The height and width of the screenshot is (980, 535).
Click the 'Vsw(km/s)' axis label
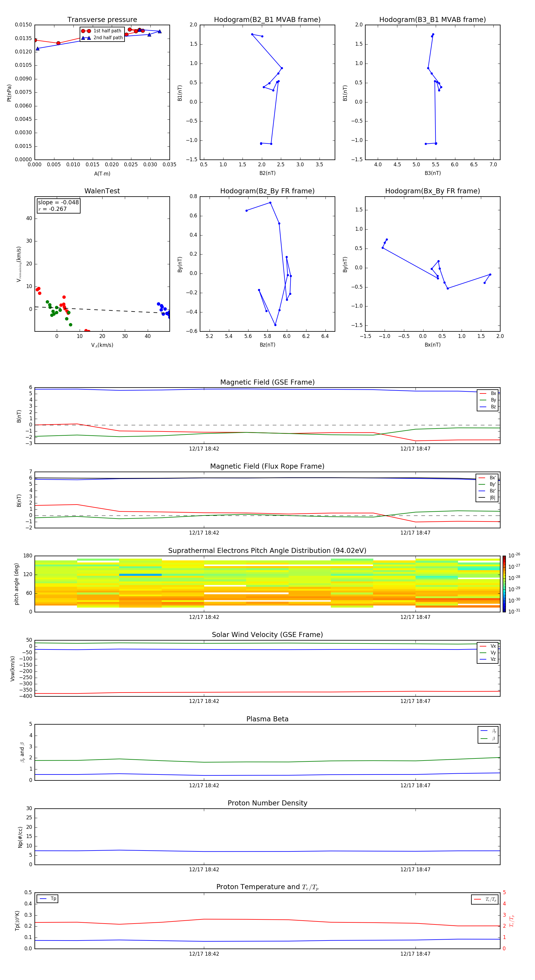tap(12, 668)
